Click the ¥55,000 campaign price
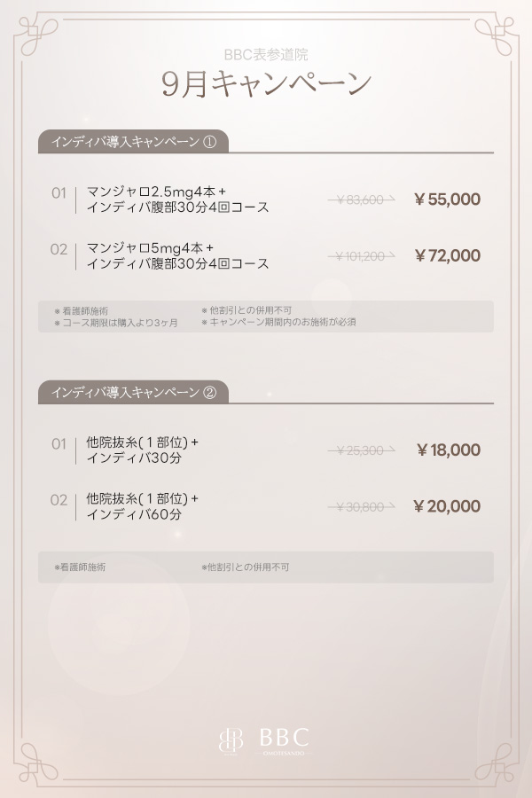The image size is (532, 798). (x=448, y=199)
